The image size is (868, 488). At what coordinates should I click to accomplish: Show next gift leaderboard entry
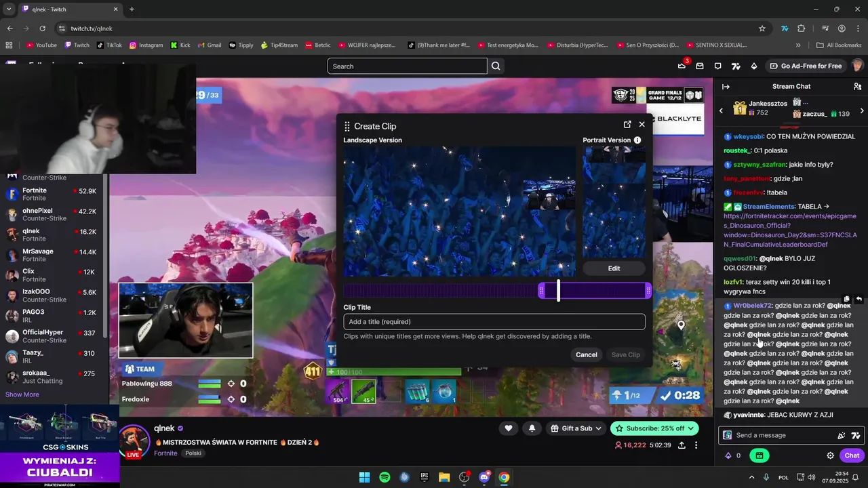pos(862,110)
